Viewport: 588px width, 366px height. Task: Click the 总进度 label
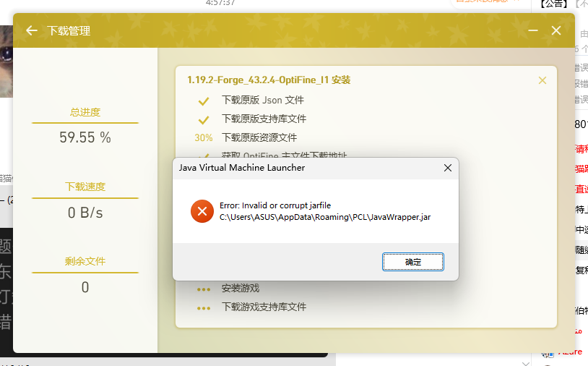85,112
